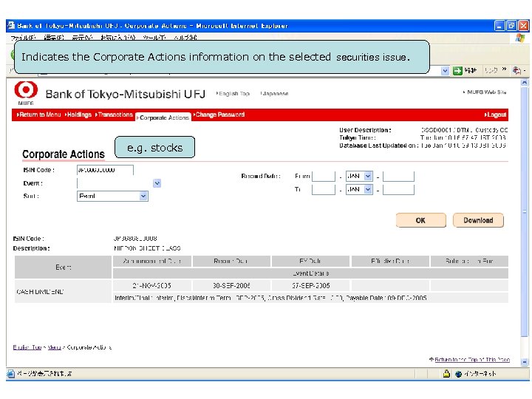Click the Logout link
Screen dimensions: 532x399
(495, 115)
